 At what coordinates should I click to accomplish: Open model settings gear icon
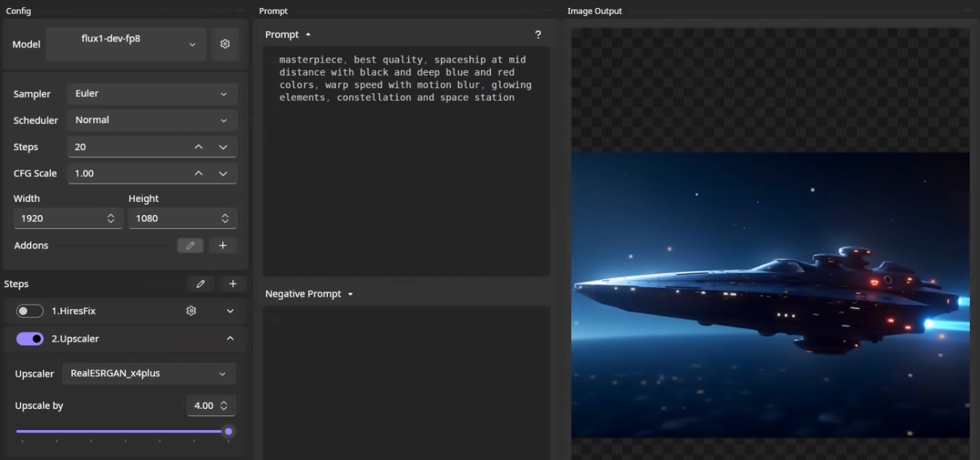click(225, 44)
